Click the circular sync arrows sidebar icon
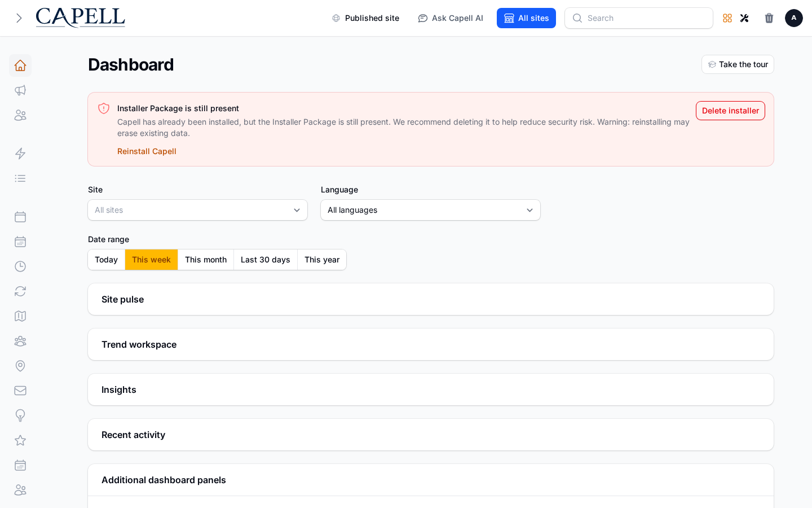Viewport: 812px width, 508px height. coord(20,291)
